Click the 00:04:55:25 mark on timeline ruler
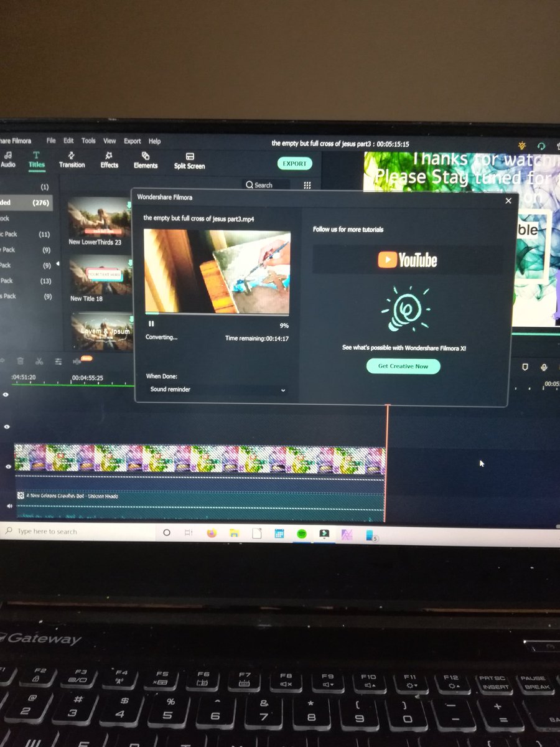Screen dimensions: 560x747 87,378
